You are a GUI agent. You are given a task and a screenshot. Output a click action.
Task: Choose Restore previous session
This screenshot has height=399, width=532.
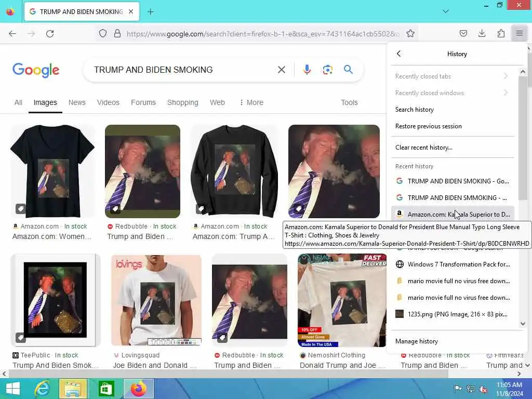[x=453, y=126]
